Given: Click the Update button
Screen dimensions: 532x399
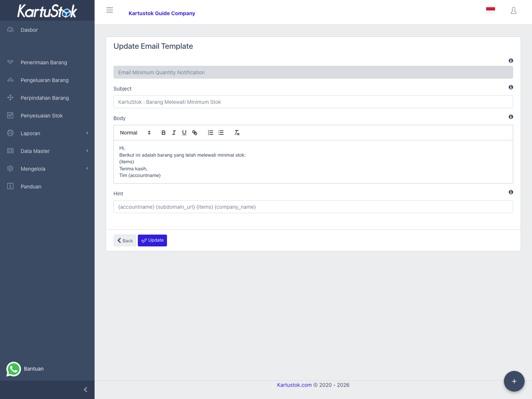Looking at the screenshot, I should (x=152, y=241).
